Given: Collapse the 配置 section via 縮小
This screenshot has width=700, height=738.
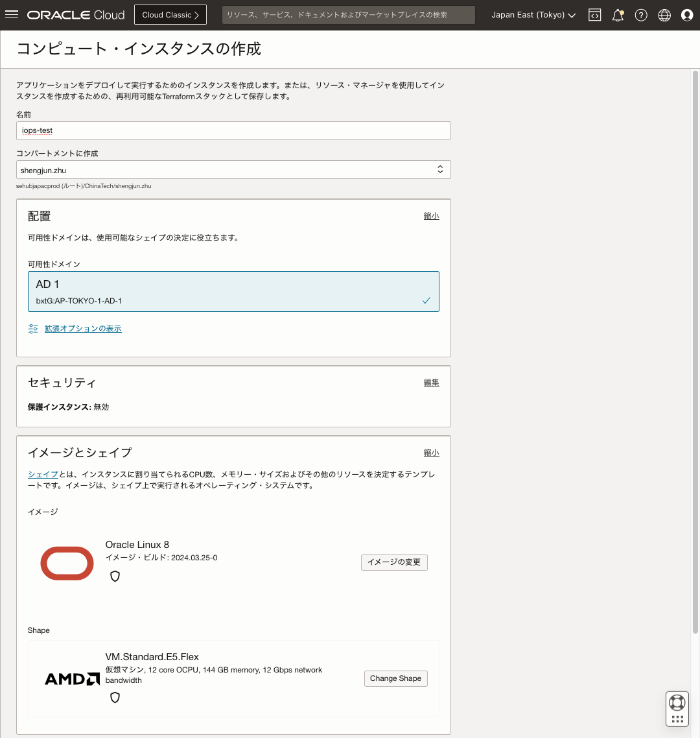Looking at the screenshot, I should click(432, 216).
